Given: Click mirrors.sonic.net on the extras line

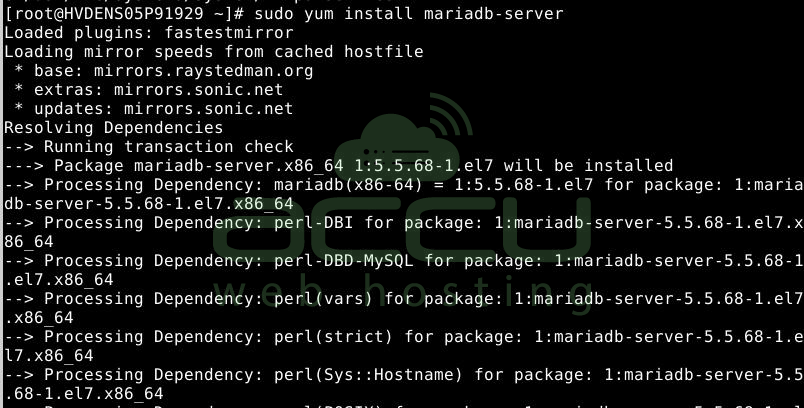Looking at the screenshot, I should click(x=198, y=90).
